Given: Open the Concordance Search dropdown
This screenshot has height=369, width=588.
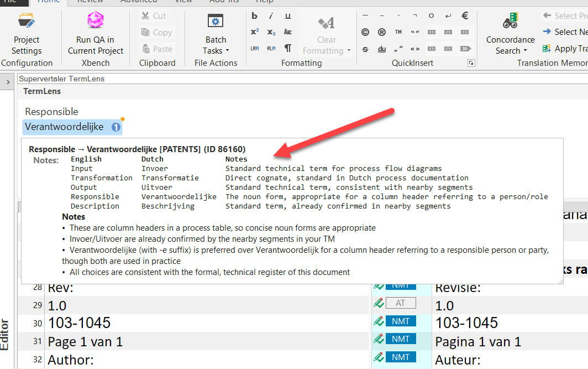Looking at the screenshot, I should coord(510,45).
